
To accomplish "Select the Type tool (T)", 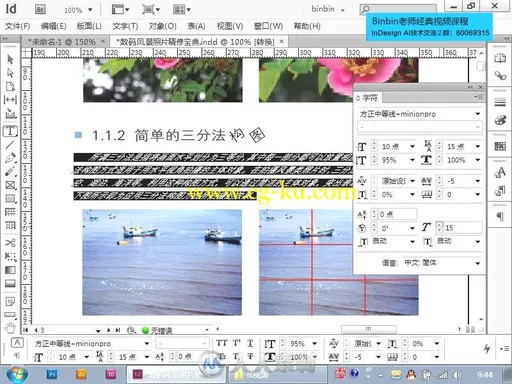I will (x=10, y=131).
